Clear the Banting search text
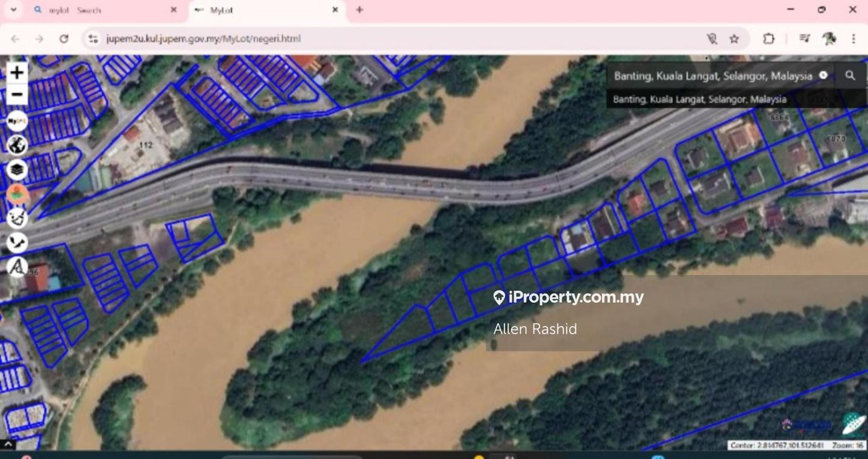This screenshot has height=459, width=868. coord(823,75)
